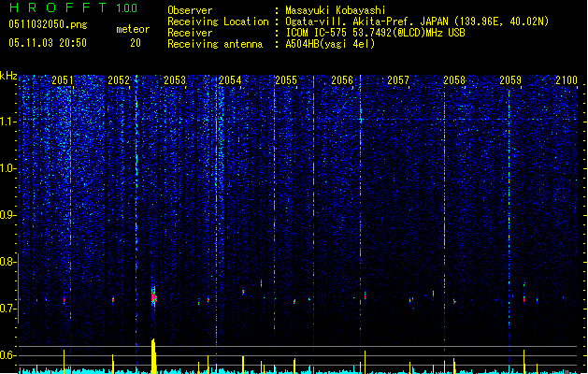Click the meteor count 20
This screenshot has height=374, width=588.
pyautogui.click(x=136, y=43)
